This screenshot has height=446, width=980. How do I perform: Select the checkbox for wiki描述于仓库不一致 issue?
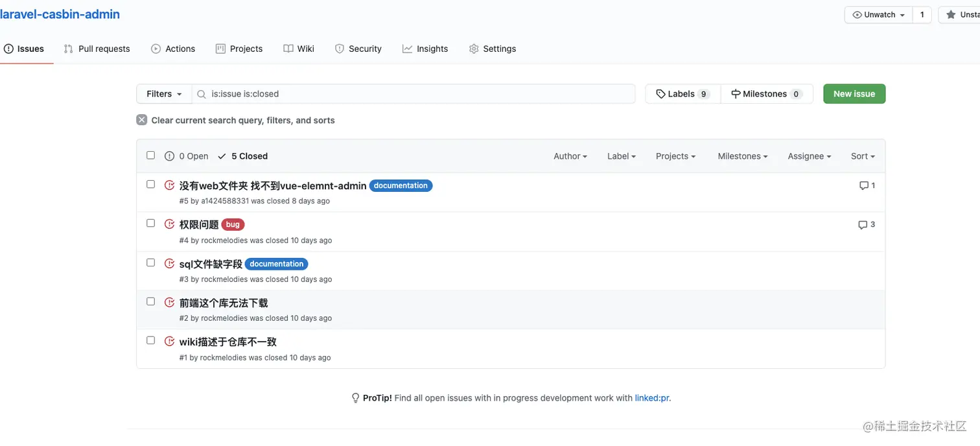tap(150, 340)
